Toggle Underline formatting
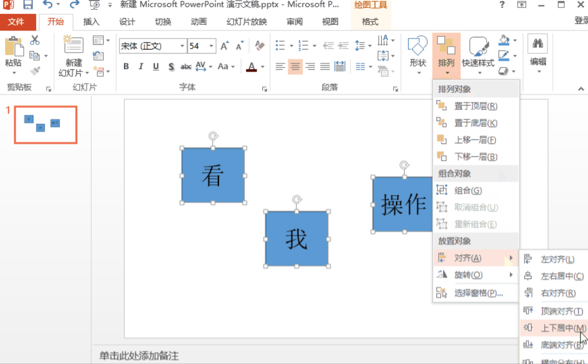Viewport: 588px width, 364px height. [x=156, y=67]
